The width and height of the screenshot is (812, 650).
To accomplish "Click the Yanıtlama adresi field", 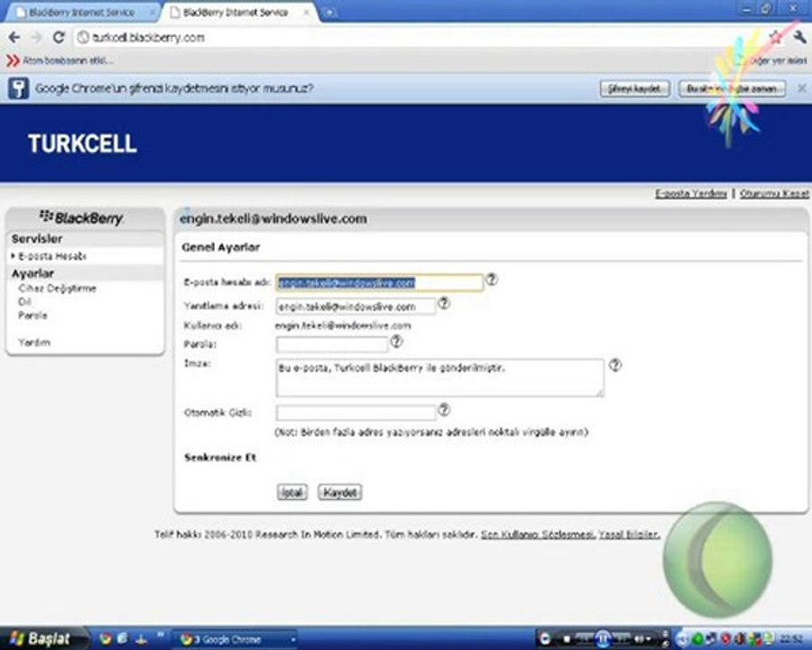I will (x=355, y=307).
